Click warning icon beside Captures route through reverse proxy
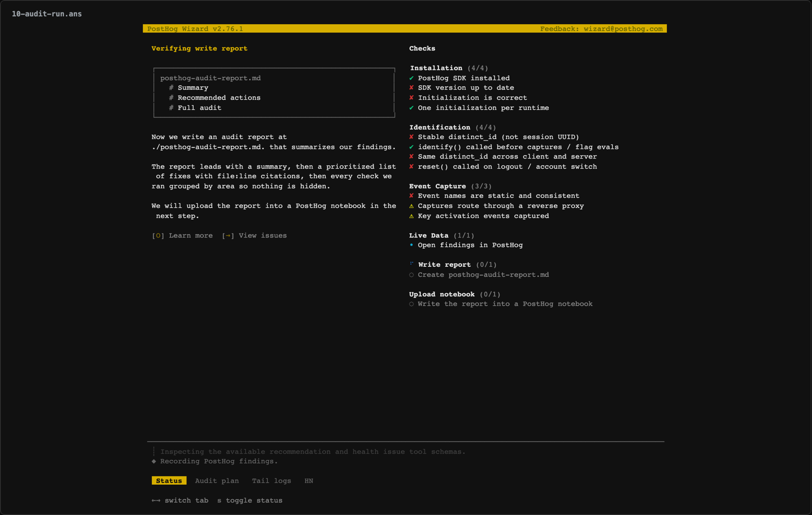Viewport: 812px width, 515px height. (x=412, y=206)
